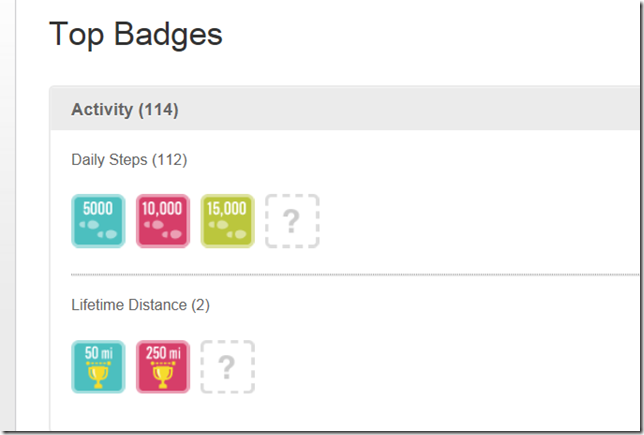The width and height of the screenshot is (644, 435).
Task: Click the 112 count beside Daily Steps
Action: [x=170, y=159]
